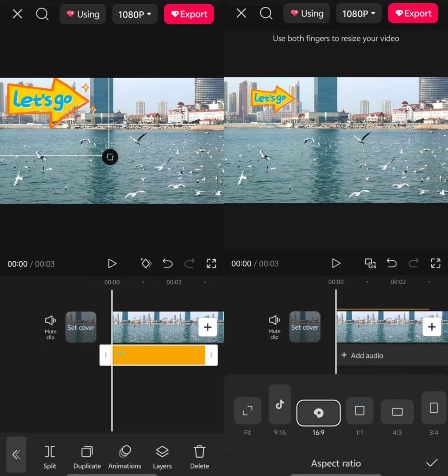Image resolution: width=448 pixels, height=476 pixels.
Task: Tap the rotate handle on the Let's go sticker
Action: click(110, 157)
